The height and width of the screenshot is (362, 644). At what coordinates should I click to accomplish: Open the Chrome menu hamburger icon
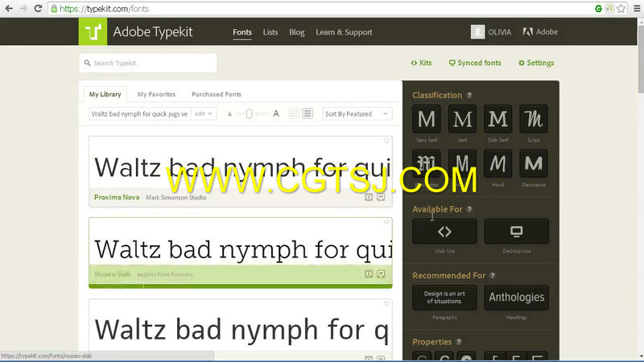click(x=637, y=8)
